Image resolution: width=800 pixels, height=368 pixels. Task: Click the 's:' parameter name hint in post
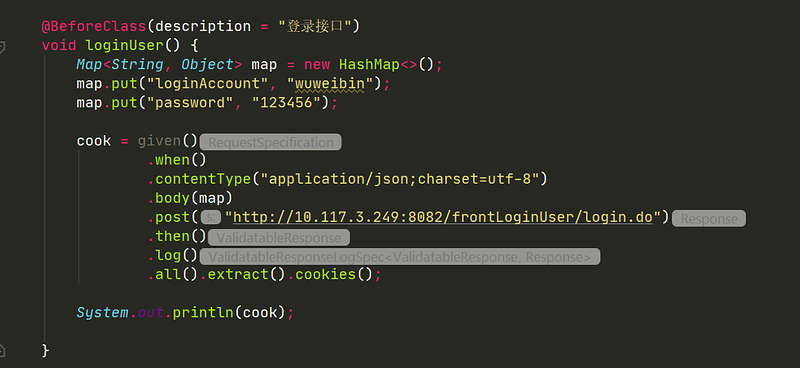click(211, 218)
